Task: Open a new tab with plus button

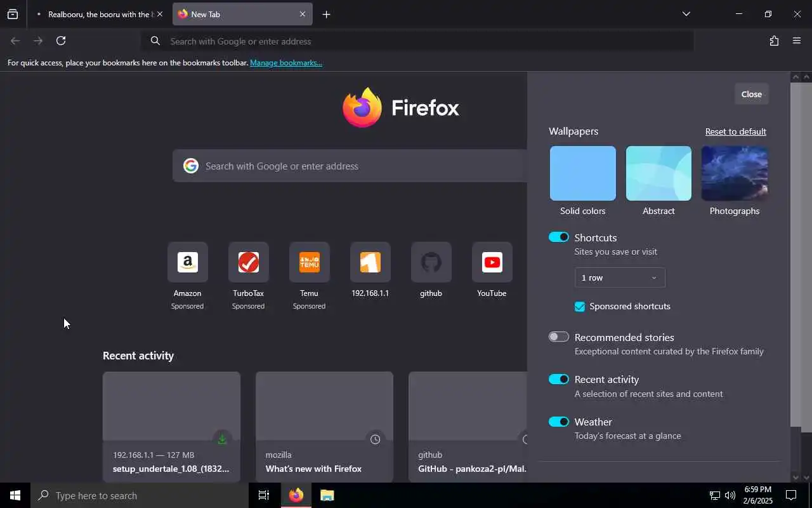Action: pos(326,14)
